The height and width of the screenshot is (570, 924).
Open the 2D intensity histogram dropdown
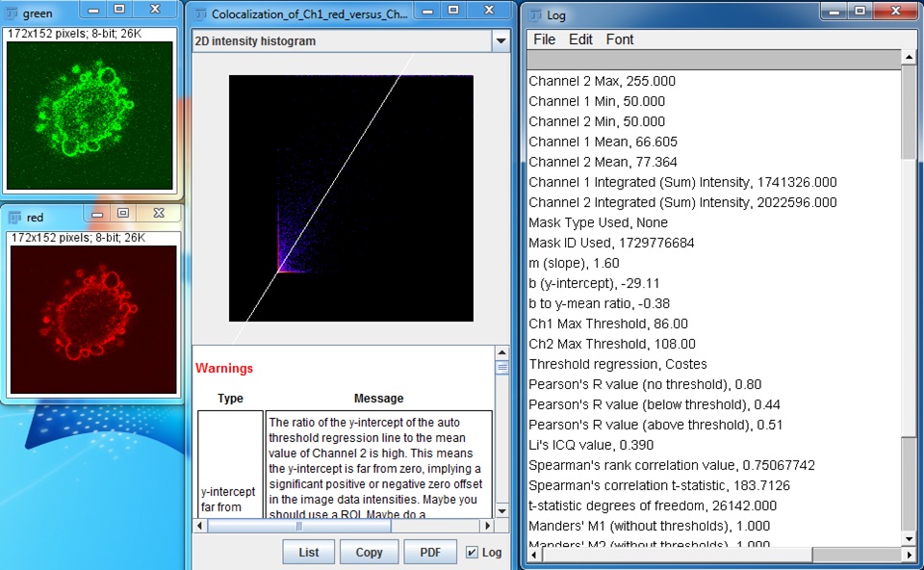(500, 41)
